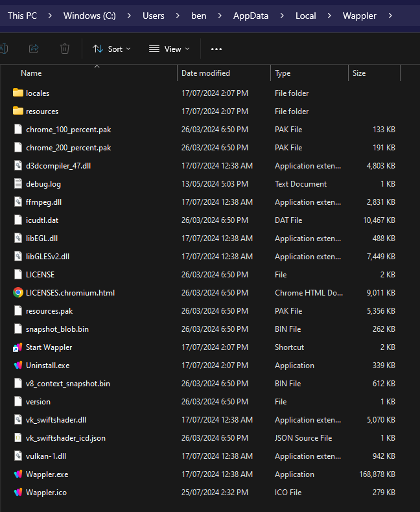Expand chevron after This PC breadcrumb
Viewport: 420px width, 512px height.
(x=50, y=16)
